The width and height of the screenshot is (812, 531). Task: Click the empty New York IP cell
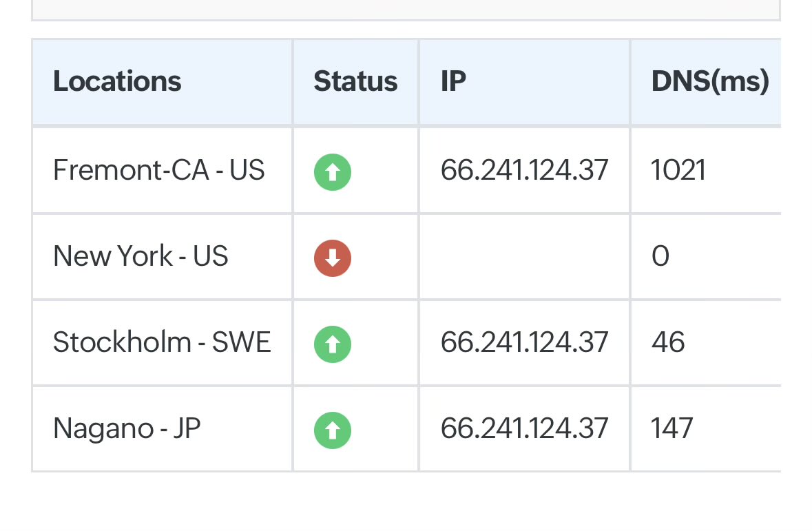(524, 256)
